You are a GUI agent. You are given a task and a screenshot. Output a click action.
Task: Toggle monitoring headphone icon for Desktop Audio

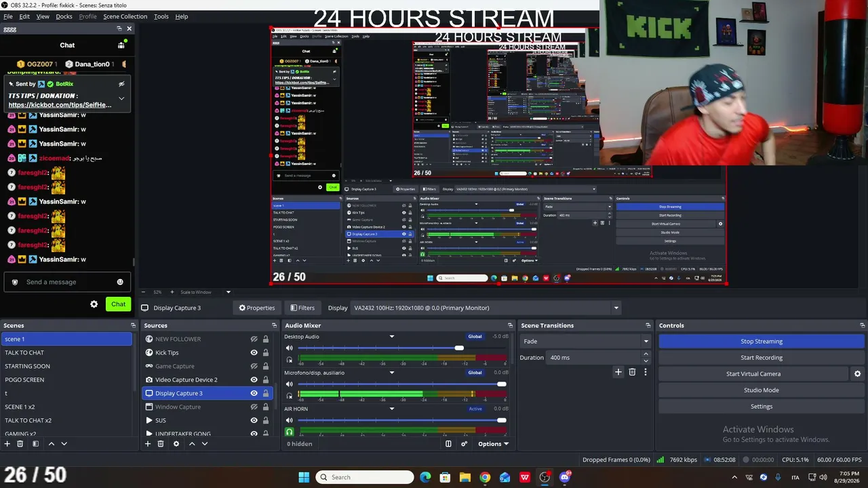tap(290, 359)
